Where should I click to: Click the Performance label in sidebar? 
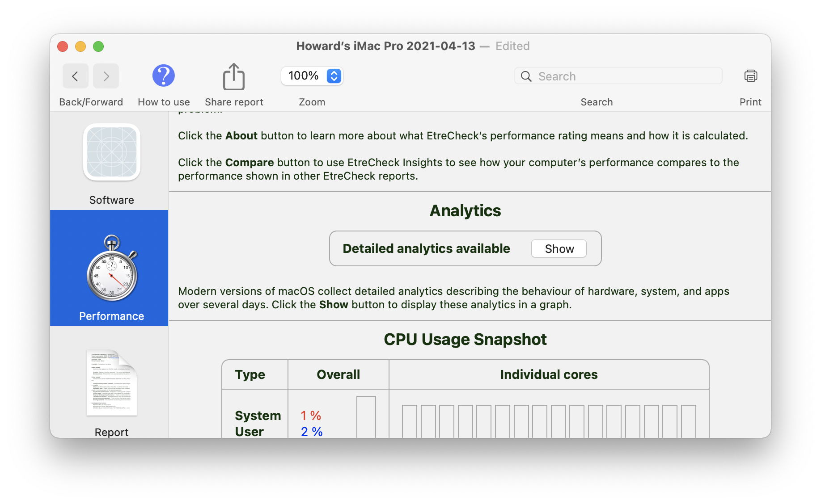point(112,316)
